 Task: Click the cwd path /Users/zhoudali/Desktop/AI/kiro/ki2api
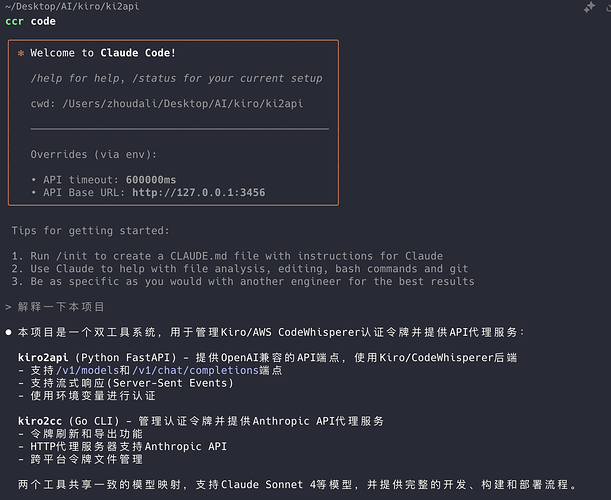182,104
